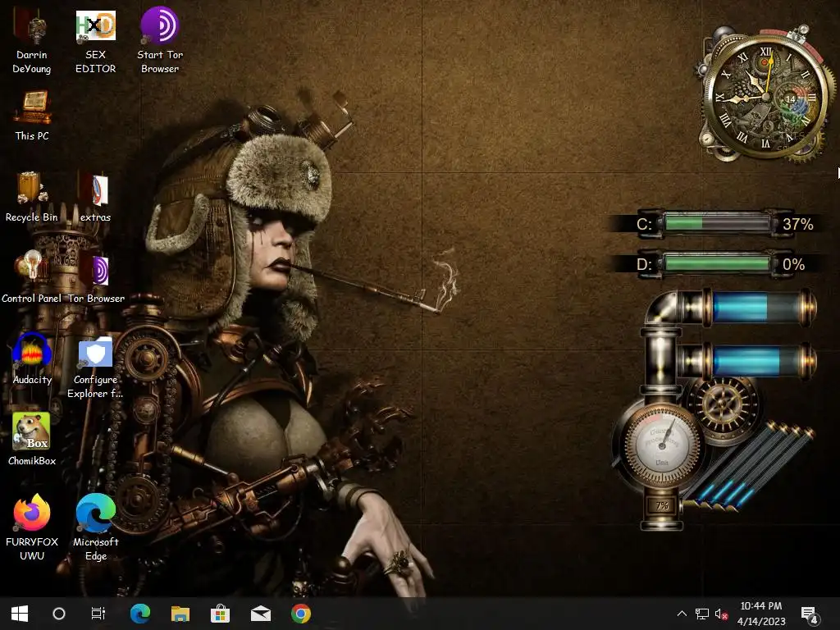
Task: Open the Tor Browser folder icon
Action: [x=96, y=279]
